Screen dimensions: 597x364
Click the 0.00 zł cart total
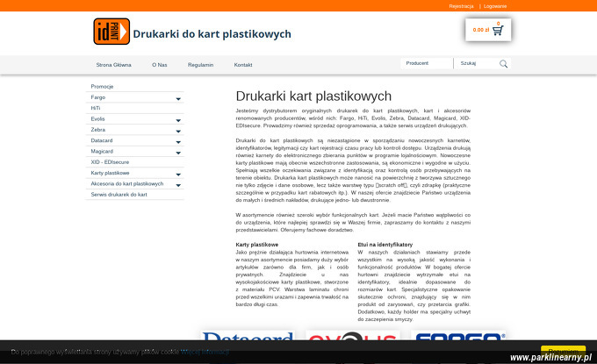[x=481, y=30]
